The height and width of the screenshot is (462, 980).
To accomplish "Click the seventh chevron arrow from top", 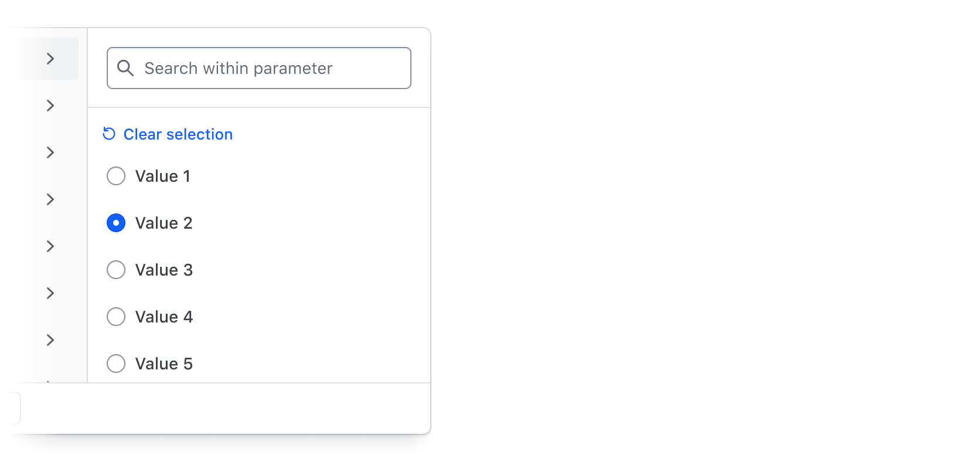I will tap(50, 340).
